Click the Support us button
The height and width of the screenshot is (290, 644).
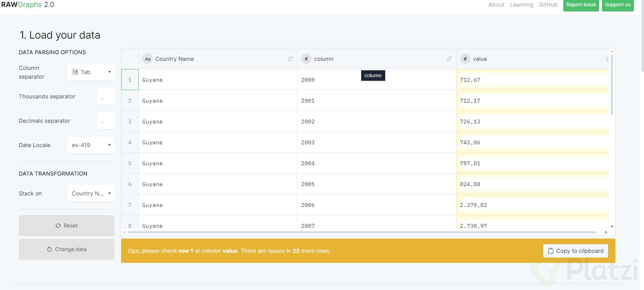(618, 5)
